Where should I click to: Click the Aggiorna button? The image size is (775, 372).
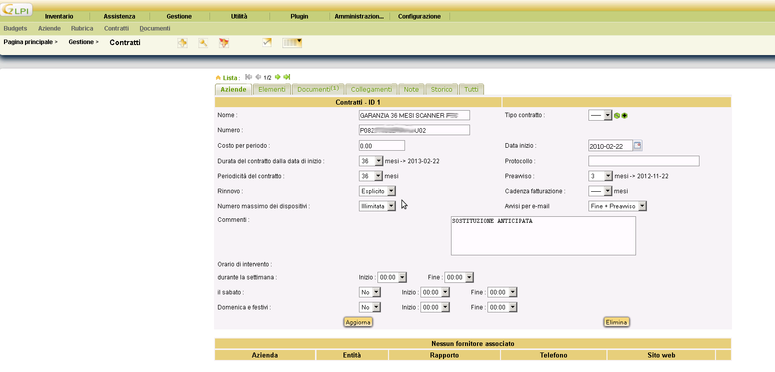[358, 322]
